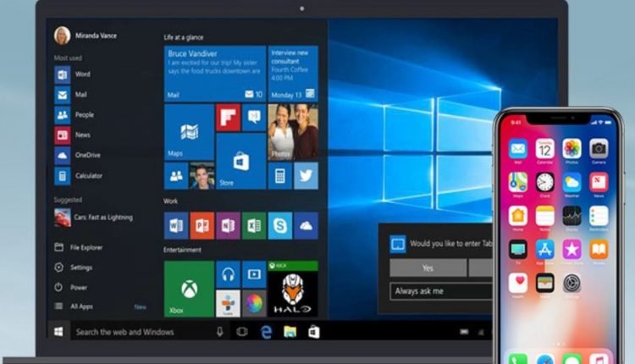The height and width of the screenshot is (364, 635).
Task: Open the Store from the taskbar
Action: click(x=314, y=332)
